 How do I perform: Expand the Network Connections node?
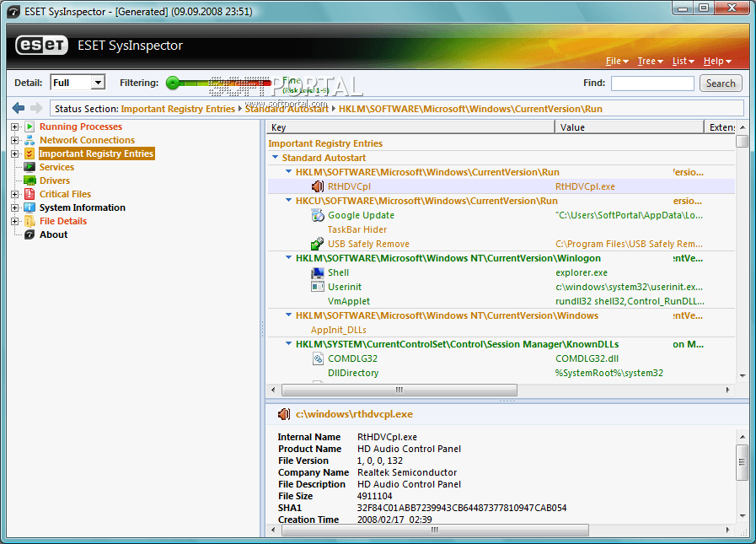(x=15, y=141)
